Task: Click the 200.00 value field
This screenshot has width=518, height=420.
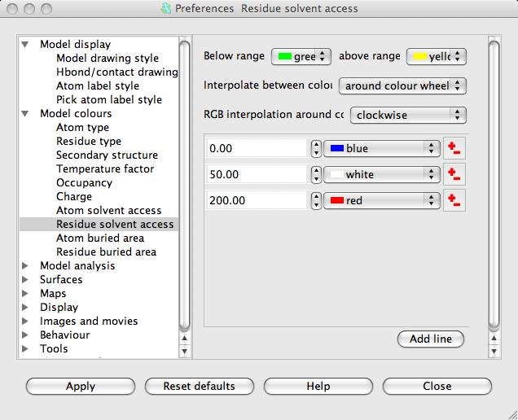Action: click(257, 200)
